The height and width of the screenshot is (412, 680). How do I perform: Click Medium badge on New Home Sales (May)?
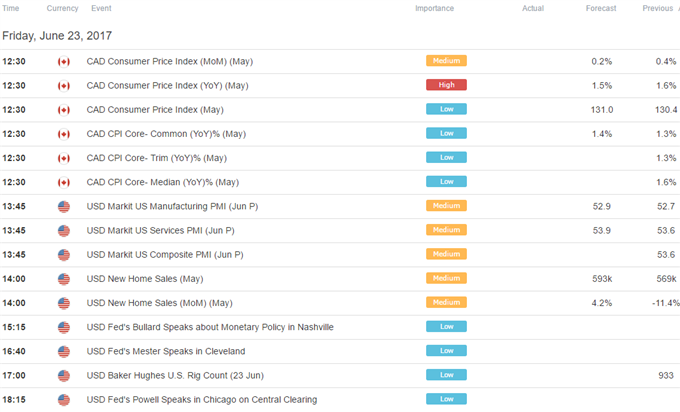(x=446, y=278)
